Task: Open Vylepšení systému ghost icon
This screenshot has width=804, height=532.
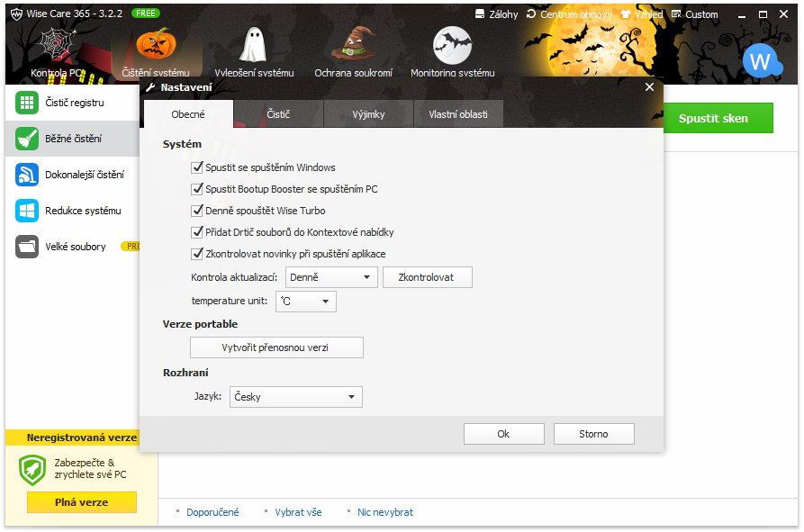Action: click(x=254, y=45)
